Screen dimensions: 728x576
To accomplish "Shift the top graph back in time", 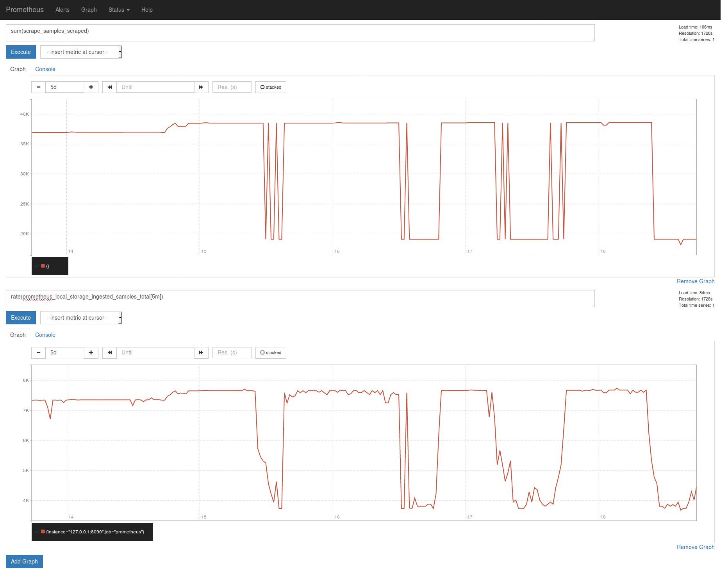I will point(109,87).
